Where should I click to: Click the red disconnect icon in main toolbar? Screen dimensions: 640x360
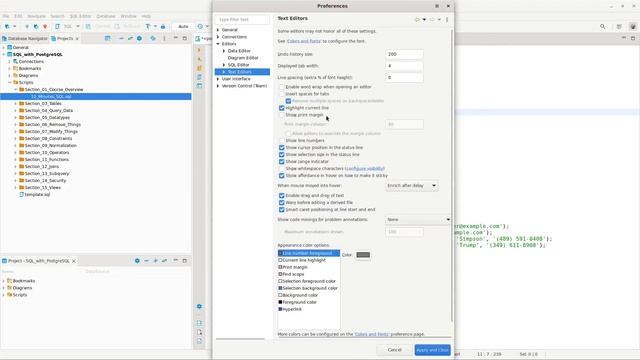45,27
